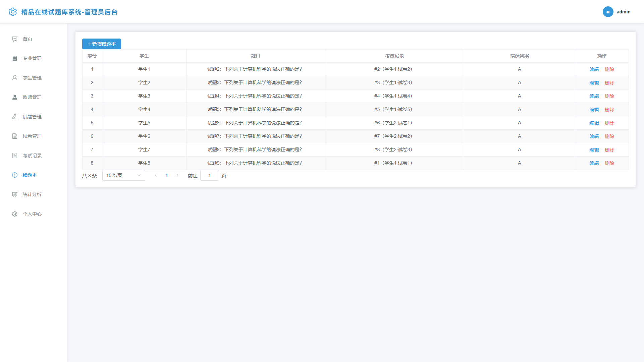The image size is (644, 362).
Task: Edit the row for 学生6
Action: tap(594, 136)
